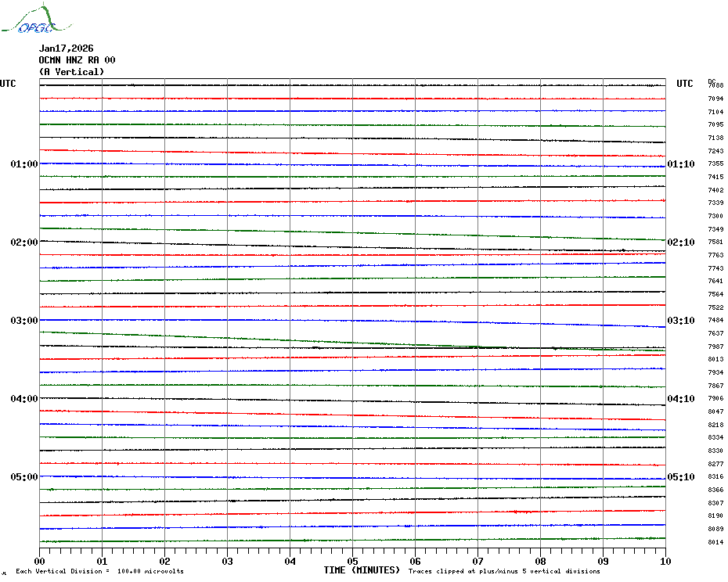Click minute tick label '03' on axis
The height and width of the screenshot is (582, 728).
click(x=228, y=561)
